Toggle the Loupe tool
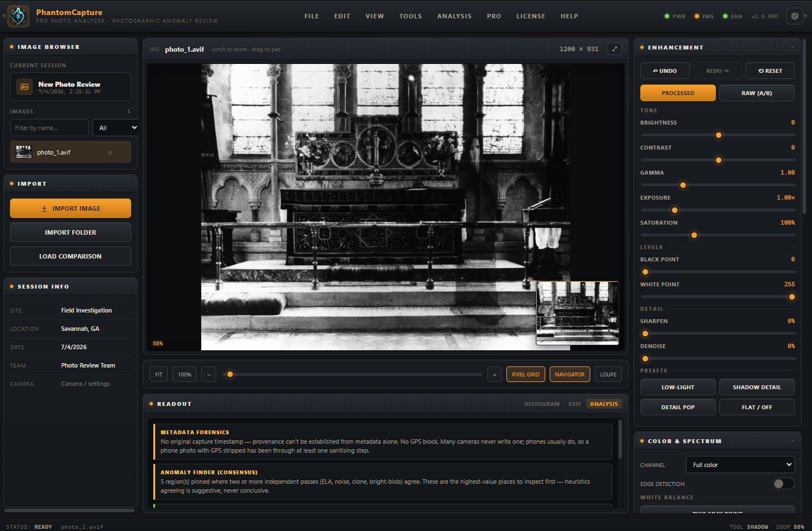Image resolution: width=812 pixels, height=531 pixels. point(608,374)
